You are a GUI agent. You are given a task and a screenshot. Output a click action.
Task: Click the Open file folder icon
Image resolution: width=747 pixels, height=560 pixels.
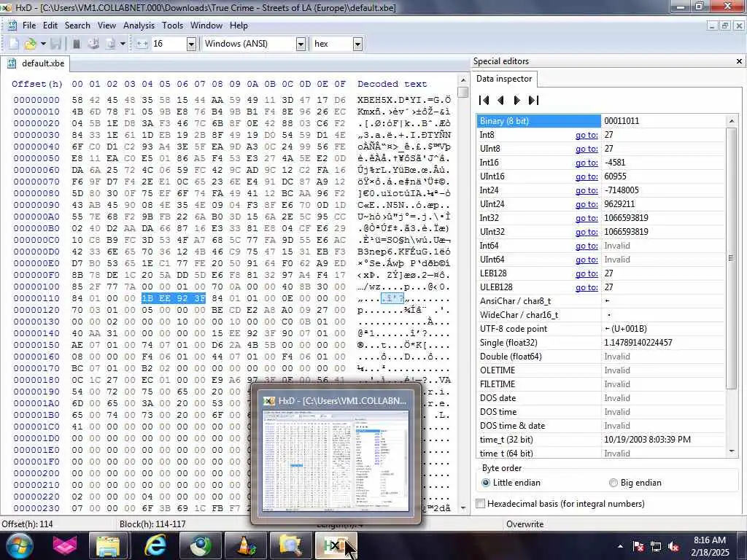click(x=30, y=44)
